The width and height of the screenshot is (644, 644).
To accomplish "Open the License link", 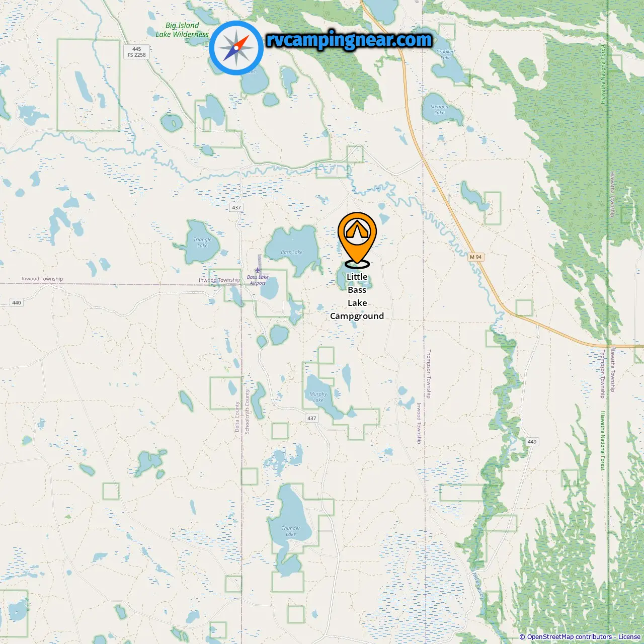I will tap(629, 637).
